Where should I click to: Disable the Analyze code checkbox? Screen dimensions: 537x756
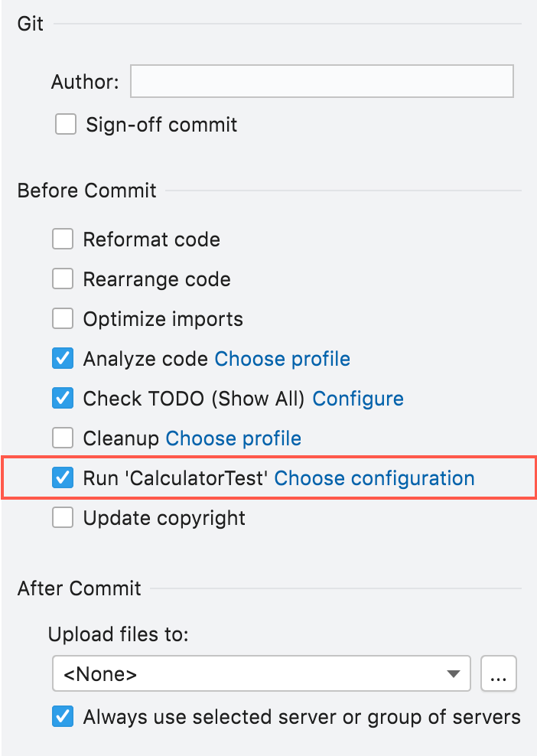click(63, 358)
